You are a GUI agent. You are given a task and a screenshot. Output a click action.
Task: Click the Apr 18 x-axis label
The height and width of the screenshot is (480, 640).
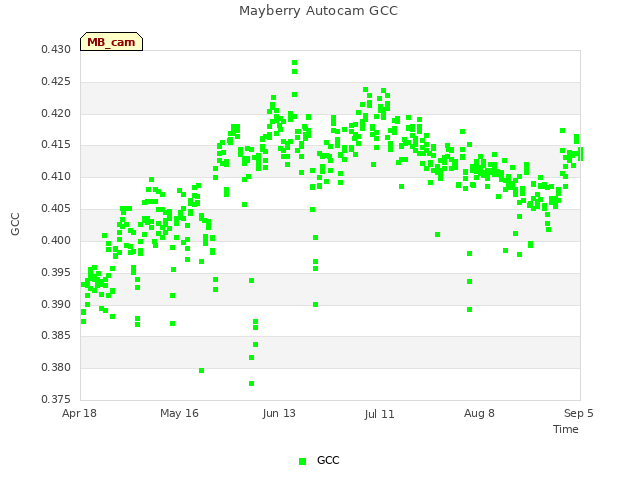pos(79,413)
